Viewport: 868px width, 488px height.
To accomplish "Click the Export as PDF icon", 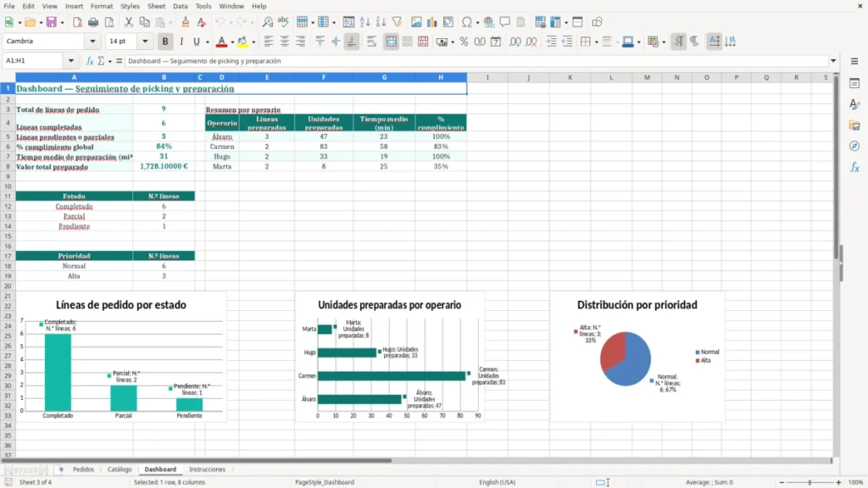I will [x=77, y=22].
